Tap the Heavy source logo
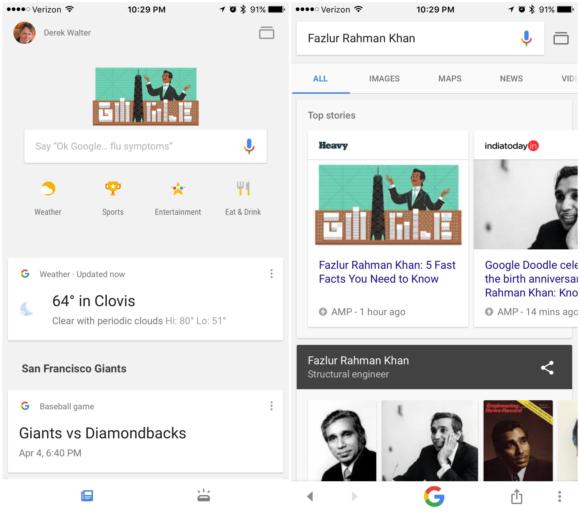This screenshot has width=580, height=514. coord(333,146)
